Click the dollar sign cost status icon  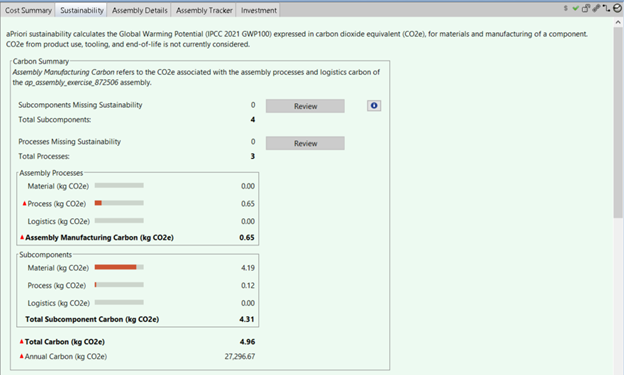point(566,8)
